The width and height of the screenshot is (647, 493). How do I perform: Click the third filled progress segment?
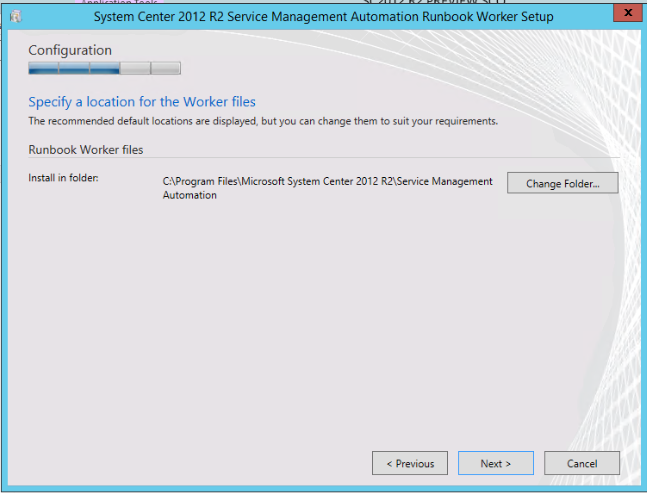pos(105,69)
